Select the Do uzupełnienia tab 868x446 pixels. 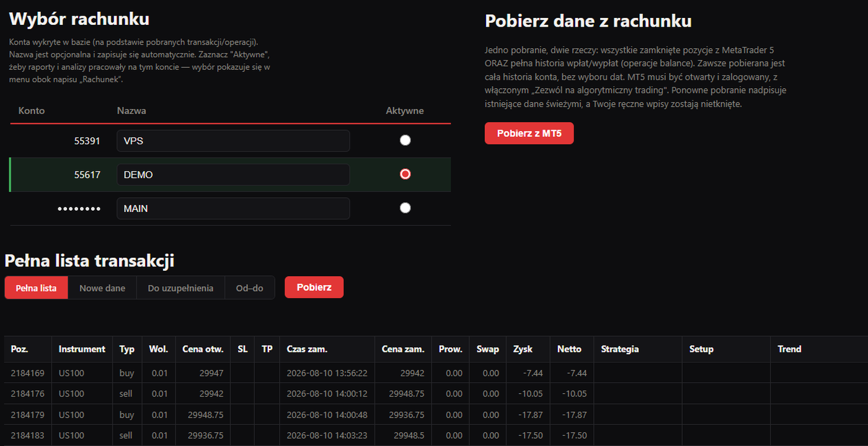point(180,288)
